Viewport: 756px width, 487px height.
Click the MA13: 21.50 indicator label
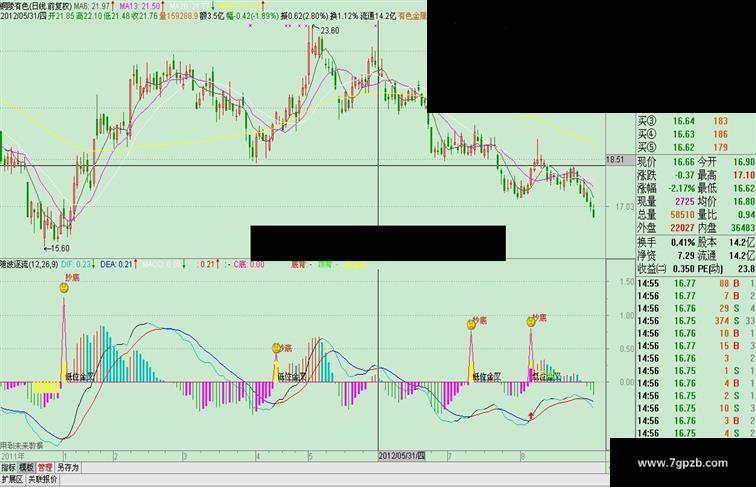[x=140, y=6]
